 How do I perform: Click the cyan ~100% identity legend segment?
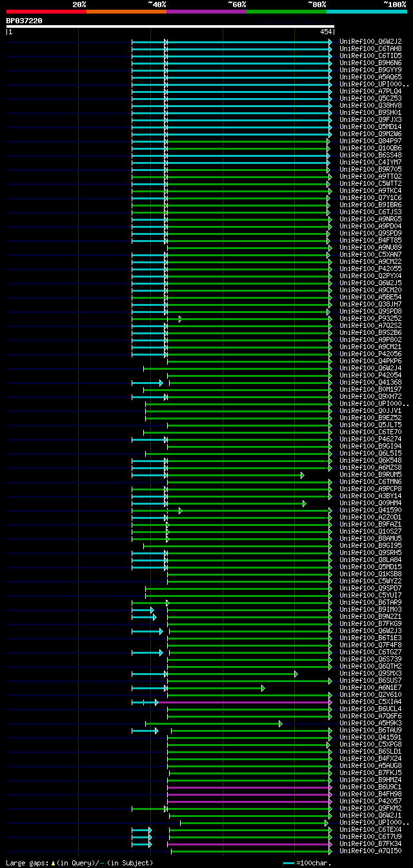click(x=367, y=11)
